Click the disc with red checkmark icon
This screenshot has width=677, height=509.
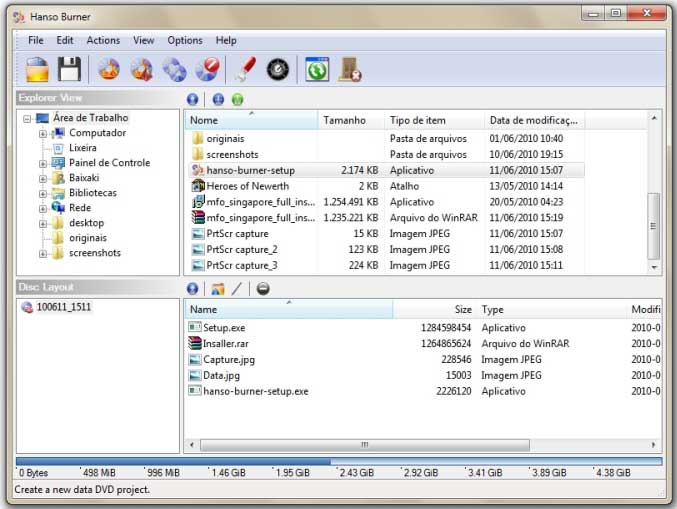click(x=207, y=69)
